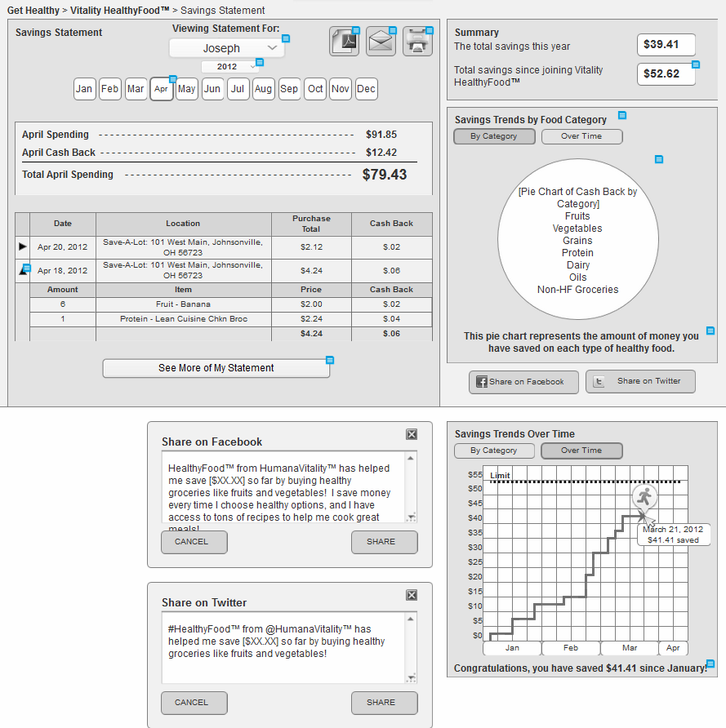The height and width of the screenshot is (728, 726).
Task: Click the running man marker on chart
Action: pyautogui.click(x=644, y=497)
